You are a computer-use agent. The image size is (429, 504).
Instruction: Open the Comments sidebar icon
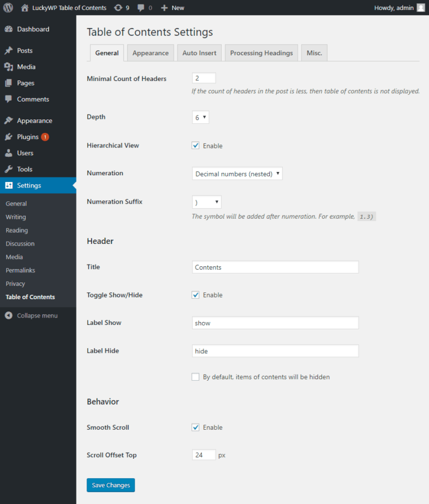(10, 99)
